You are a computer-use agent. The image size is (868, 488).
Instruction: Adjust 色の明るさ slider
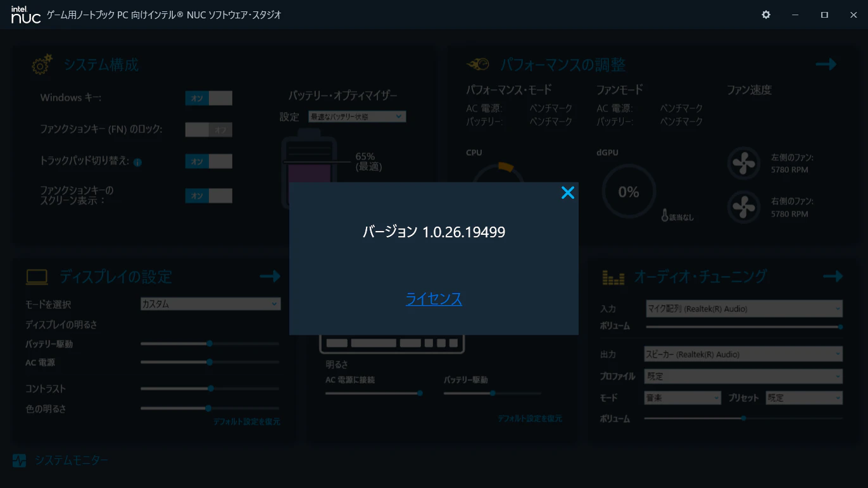click(210, 408)
